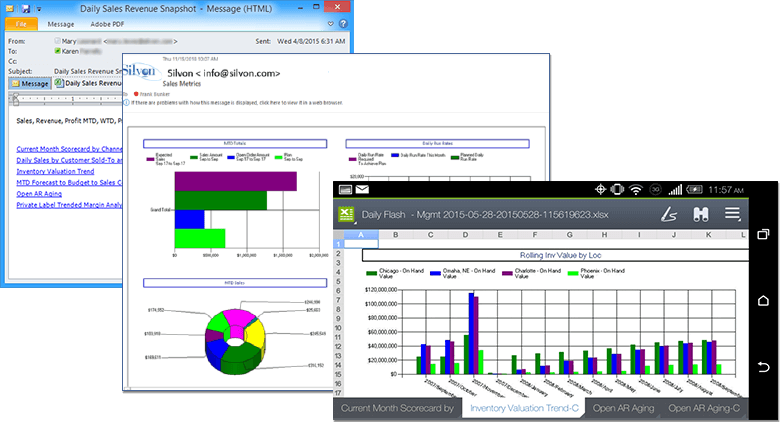Tap the 11:57 AM clock
Viewport: 780px width, 422px height.
[726, 190]
